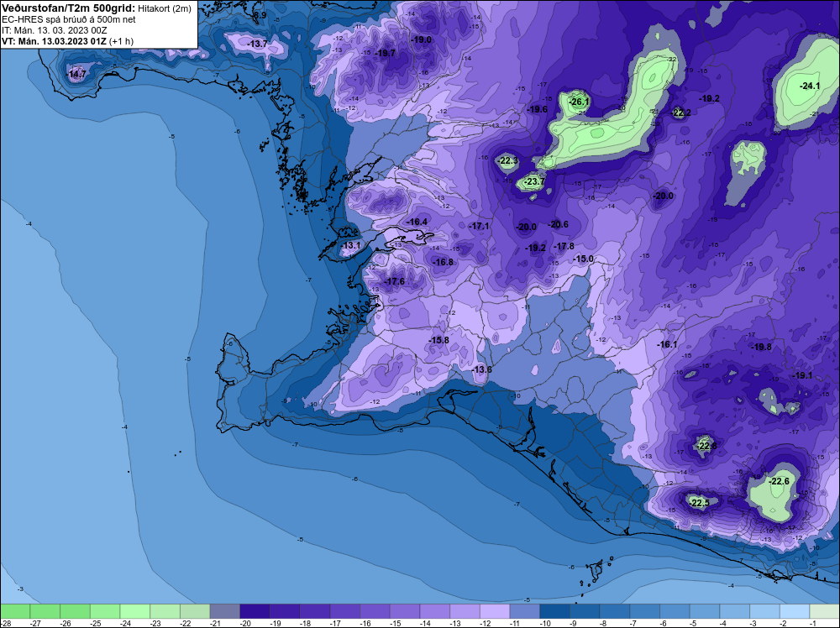840x628 pixels.
Task: Click the gray-blue legend swatch at -21
Action: [225, 611]
